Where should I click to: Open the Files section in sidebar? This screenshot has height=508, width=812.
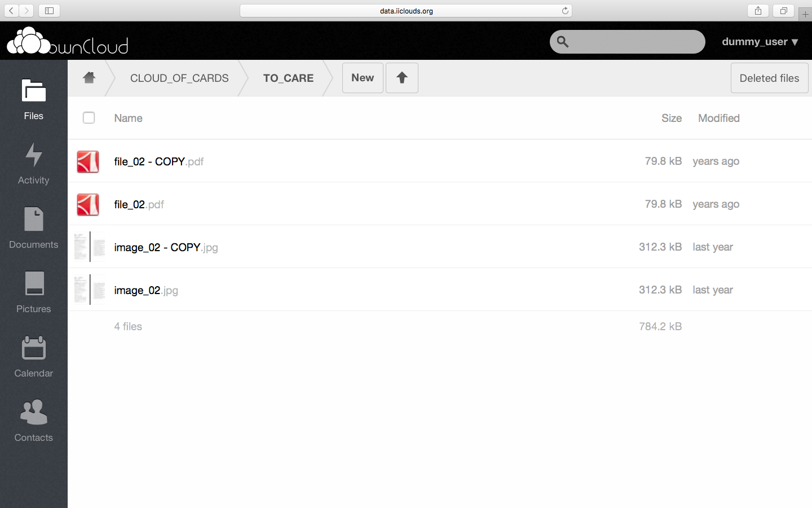click(x=34, y=99)
